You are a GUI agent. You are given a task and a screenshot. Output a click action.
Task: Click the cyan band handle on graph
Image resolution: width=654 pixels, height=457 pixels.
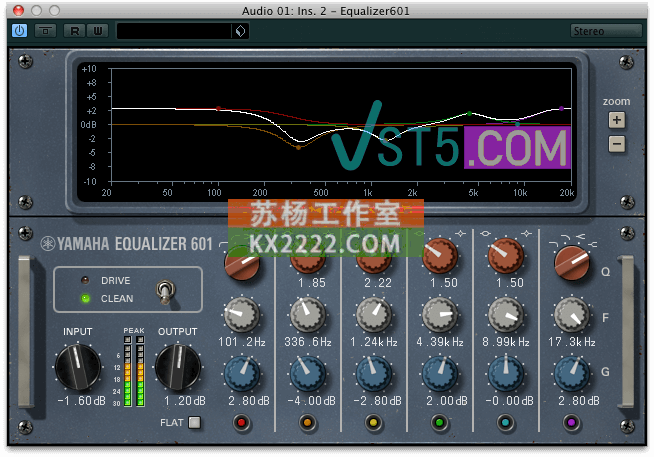(x=518, y=124)
